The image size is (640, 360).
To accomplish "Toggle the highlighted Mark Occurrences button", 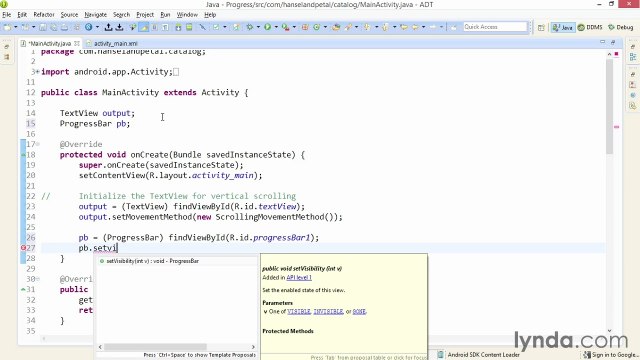I will 144,27.
